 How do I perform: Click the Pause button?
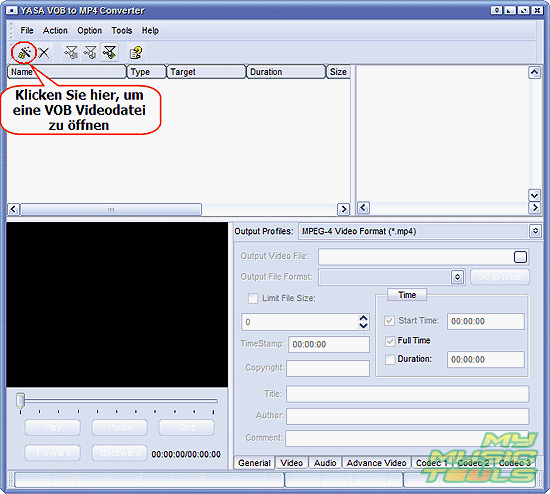120,428
